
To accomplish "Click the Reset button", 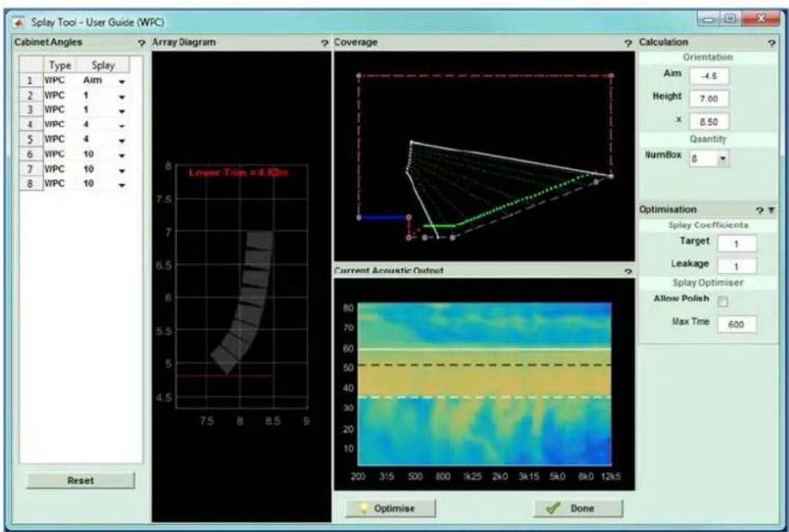I will click(80, 480).
